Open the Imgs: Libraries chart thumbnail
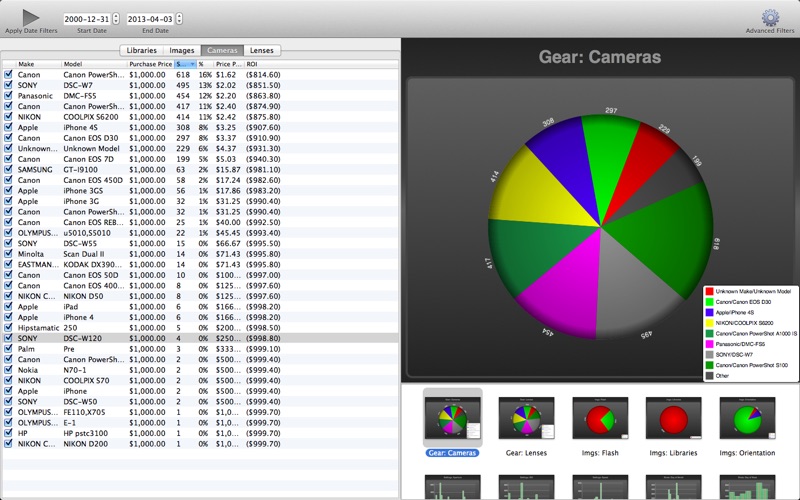Viewport: 800px width, 500px height. pos(673,418)
